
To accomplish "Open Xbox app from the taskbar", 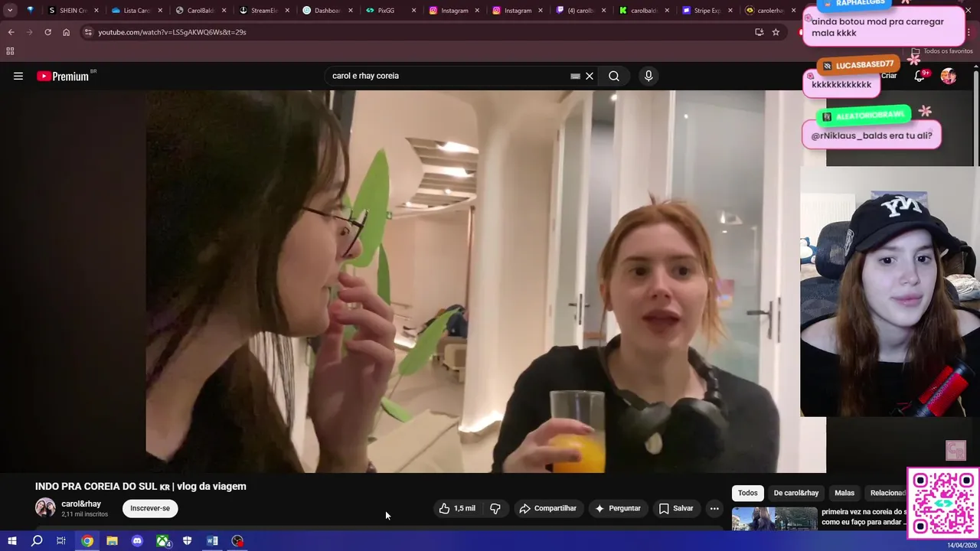I will pos(162,541).
